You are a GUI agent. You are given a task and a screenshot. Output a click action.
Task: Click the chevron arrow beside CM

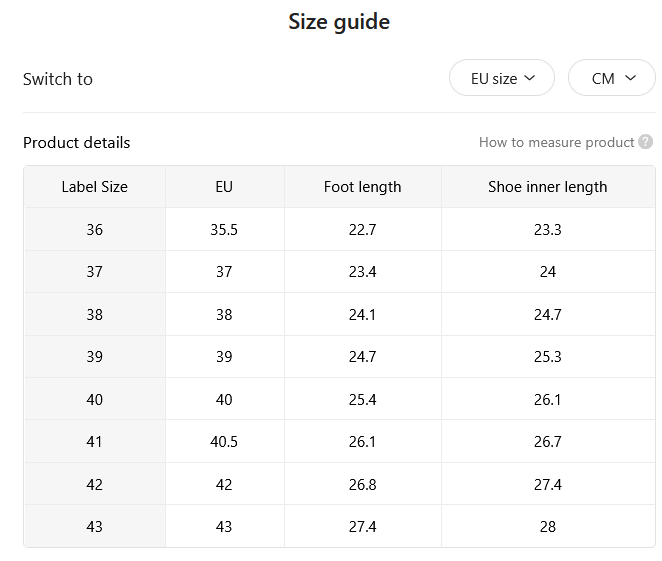click(x=630, y=78)
